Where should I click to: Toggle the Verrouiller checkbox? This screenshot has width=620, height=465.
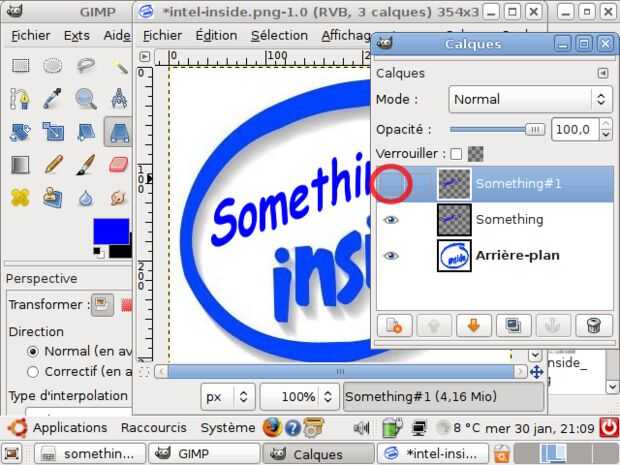click(456, 154)
